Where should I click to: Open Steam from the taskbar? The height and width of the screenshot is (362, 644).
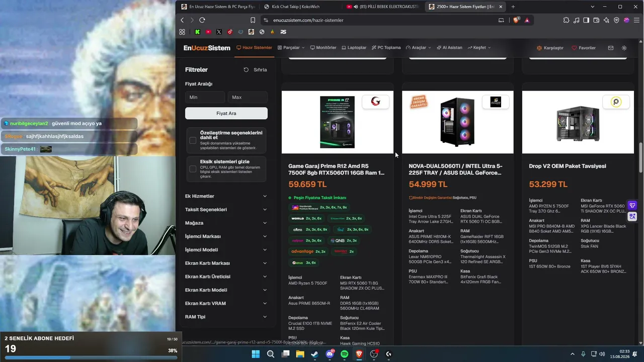315,354
